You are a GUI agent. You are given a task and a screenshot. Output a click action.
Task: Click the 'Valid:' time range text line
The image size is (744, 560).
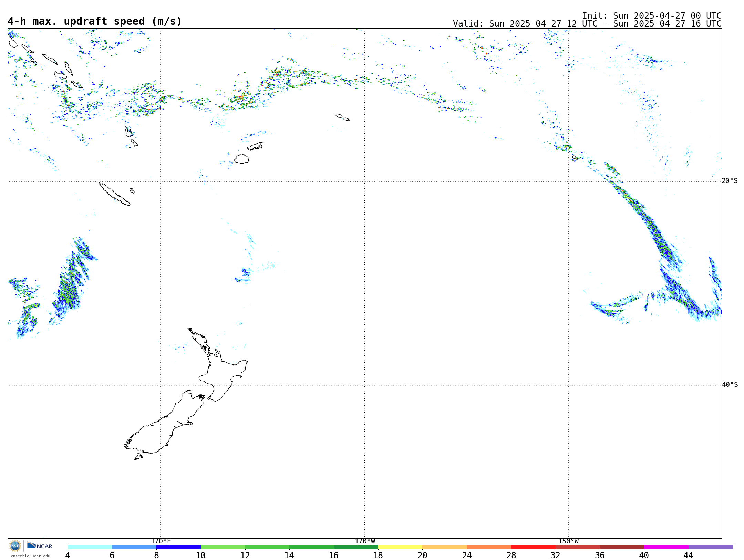[587, 24]
